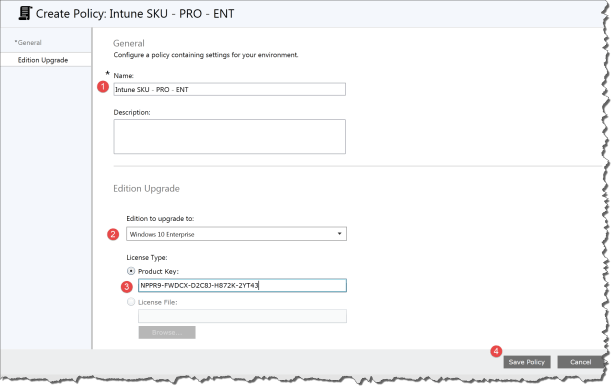
Task: Select the License File radio button
Action: 131,302
